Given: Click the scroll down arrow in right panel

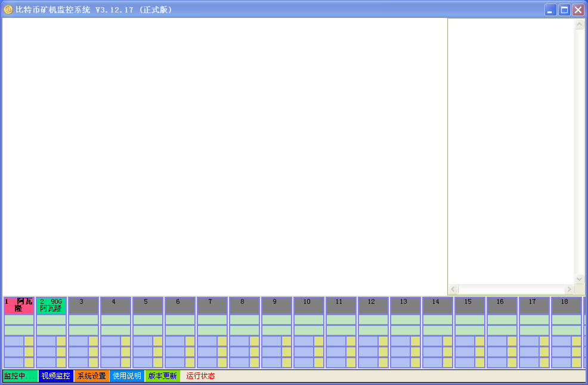Looking at the screenshot, I should [580, 279].
